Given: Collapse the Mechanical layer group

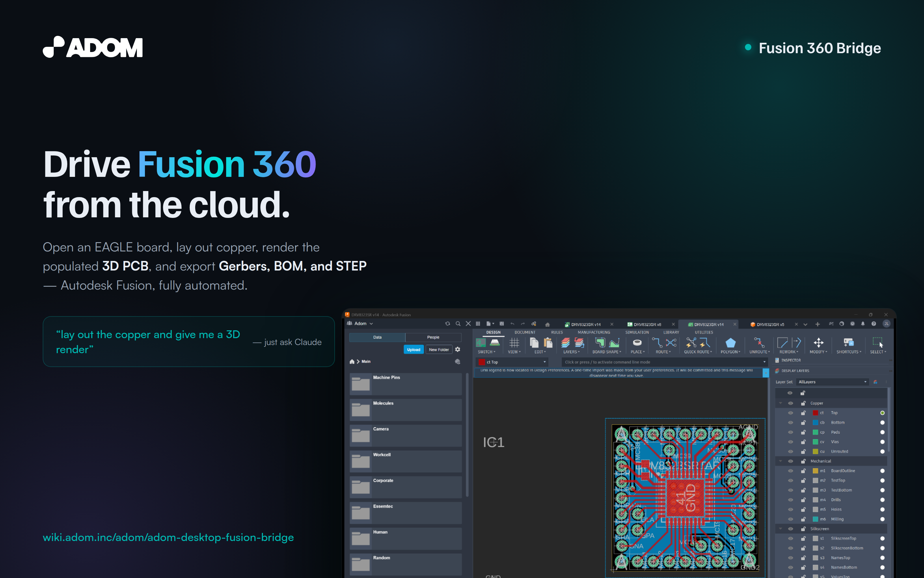Looking at the screenshot, I should pos(780,461).
